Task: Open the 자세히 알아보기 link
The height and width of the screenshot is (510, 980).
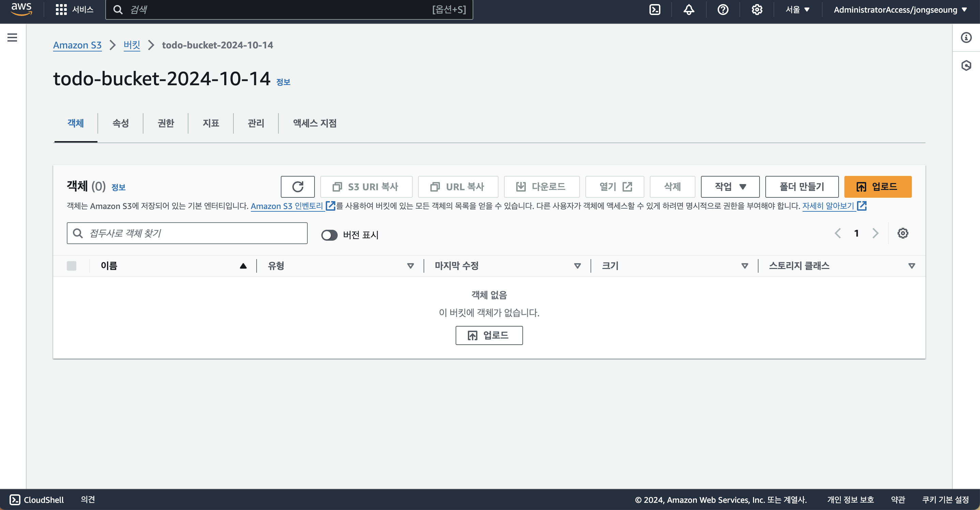Action: point(828,206)
